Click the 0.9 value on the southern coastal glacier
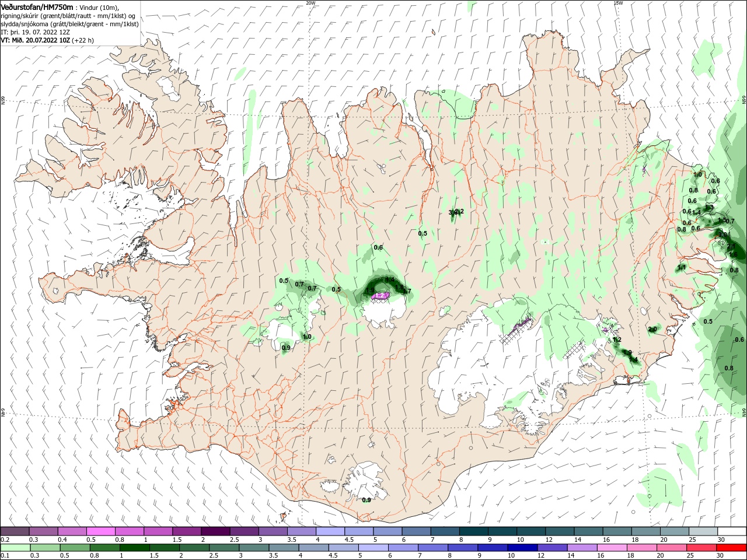 (x=366, y=500)
